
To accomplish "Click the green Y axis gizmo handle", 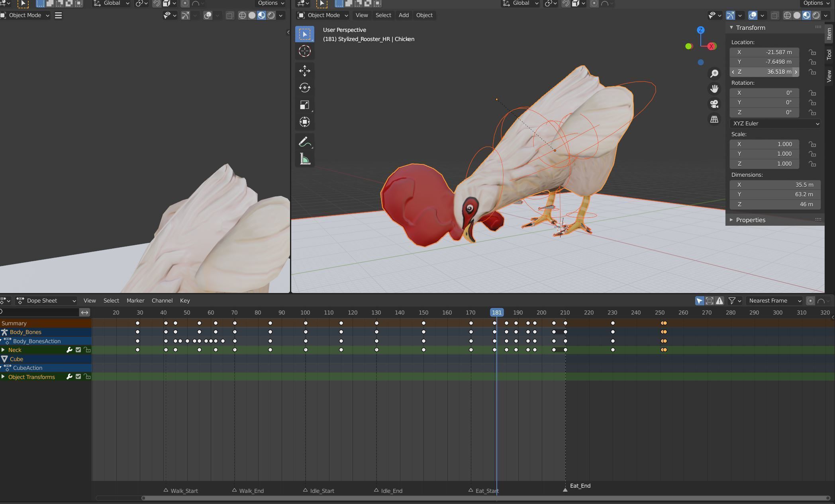I will [688, 46].
